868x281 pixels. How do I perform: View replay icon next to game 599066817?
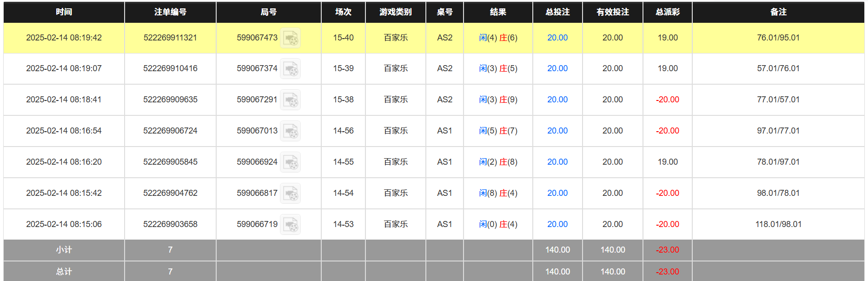pos(291,193)
